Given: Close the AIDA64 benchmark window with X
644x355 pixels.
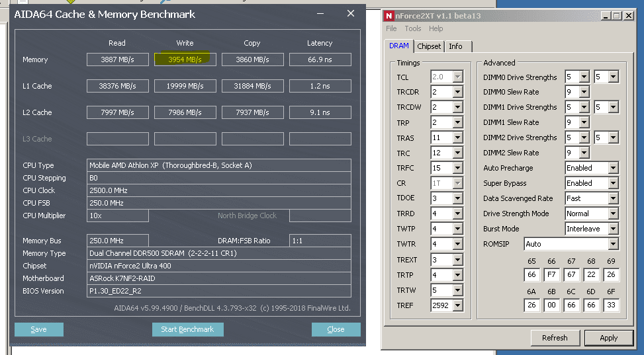Looking at the screenshot, I should [x=351, y=13].
